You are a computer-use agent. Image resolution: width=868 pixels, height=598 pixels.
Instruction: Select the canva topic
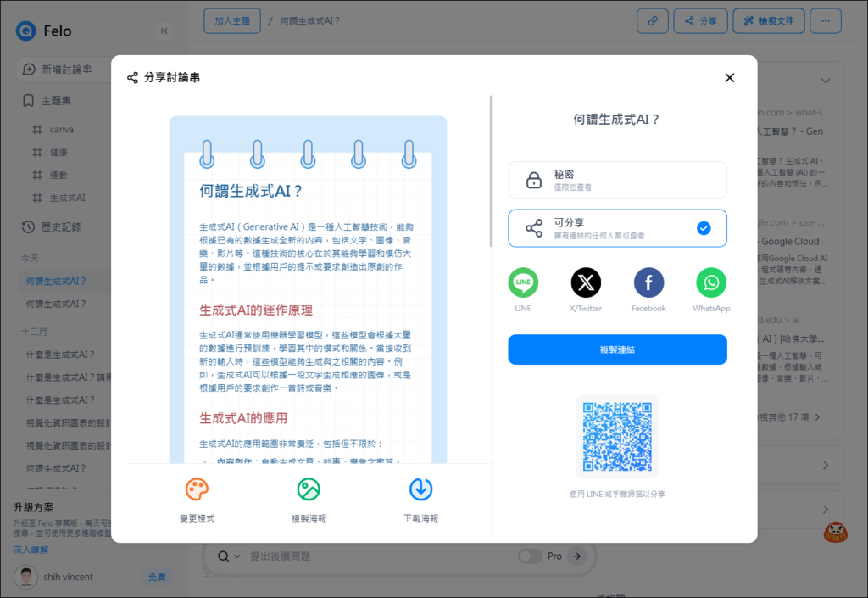(x=61, y=130)
